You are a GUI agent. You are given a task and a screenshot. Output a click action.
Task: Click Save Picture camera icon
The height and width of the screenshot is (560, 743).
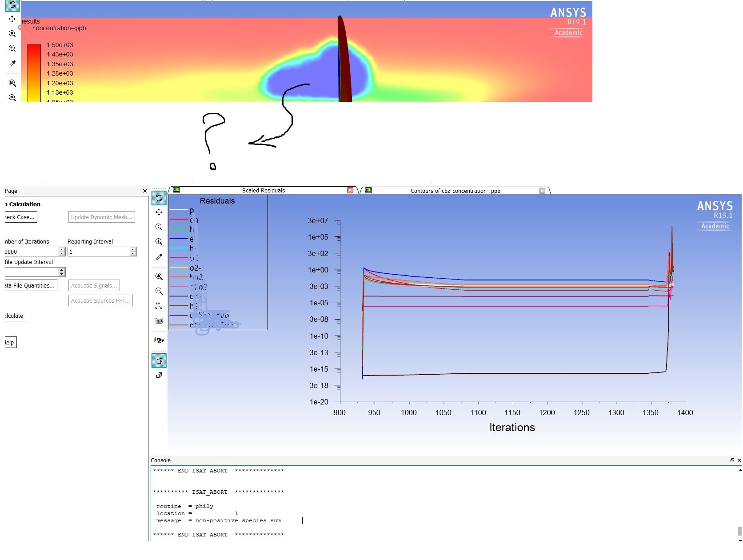pyautogui.click(x=159, y=320)
